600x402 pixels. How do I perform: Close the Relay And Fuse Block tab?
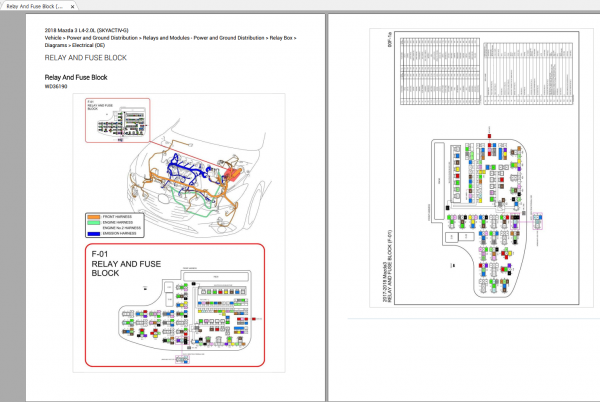pyautogui.click(x=72, y=7)
